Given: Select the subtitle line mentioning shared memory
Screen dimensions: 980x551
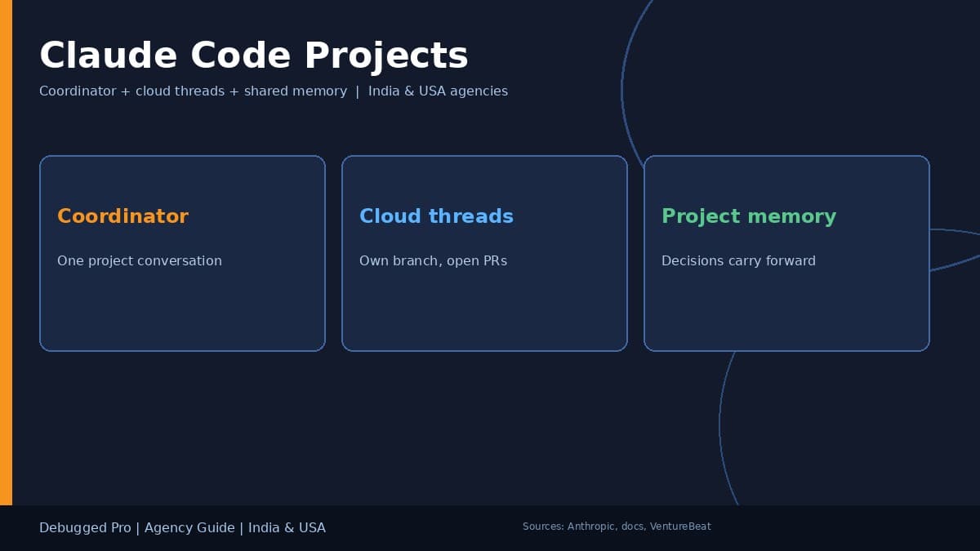Looking at the screenshot, I should pyautogui.click(x=274, y=91).
